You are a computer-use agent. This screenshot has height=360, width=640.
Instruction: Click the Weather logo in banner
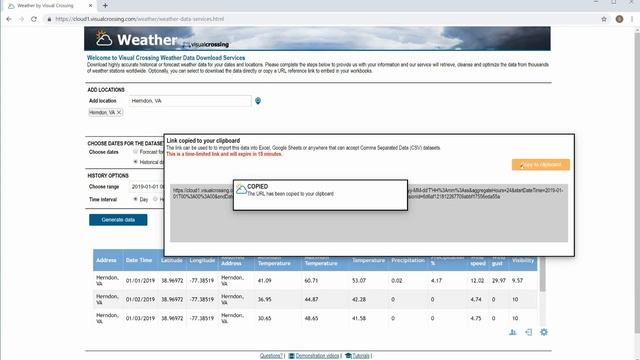[x=136, y=40]
